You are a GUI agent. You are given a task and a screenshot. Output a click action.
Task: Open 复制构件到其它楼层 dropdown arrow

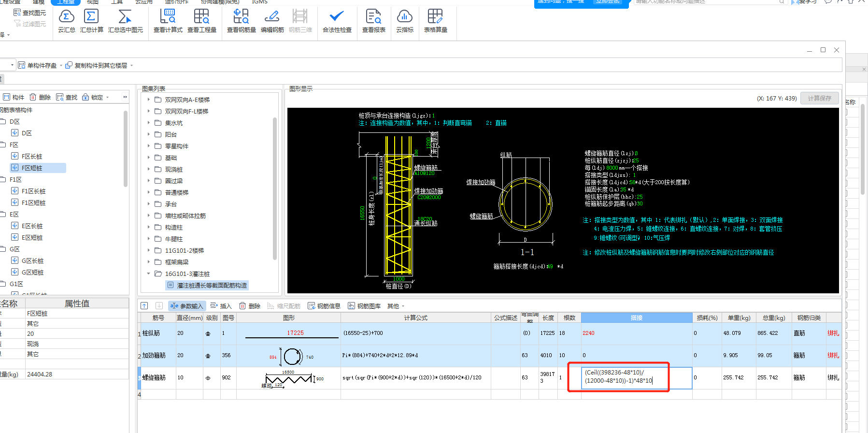point(131,66)
